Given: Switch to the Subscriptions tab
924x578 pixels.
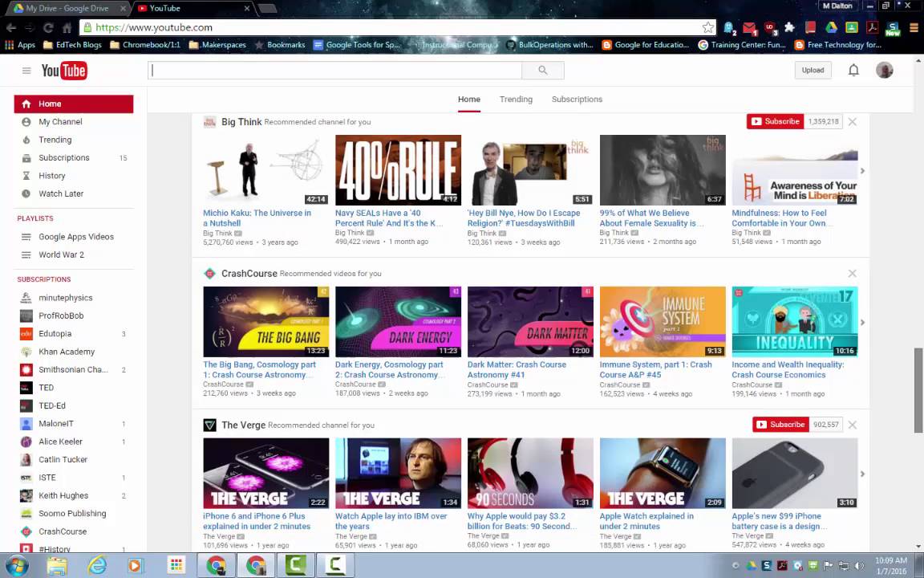Looking at the screenshot, I should [x=577, y=99].
